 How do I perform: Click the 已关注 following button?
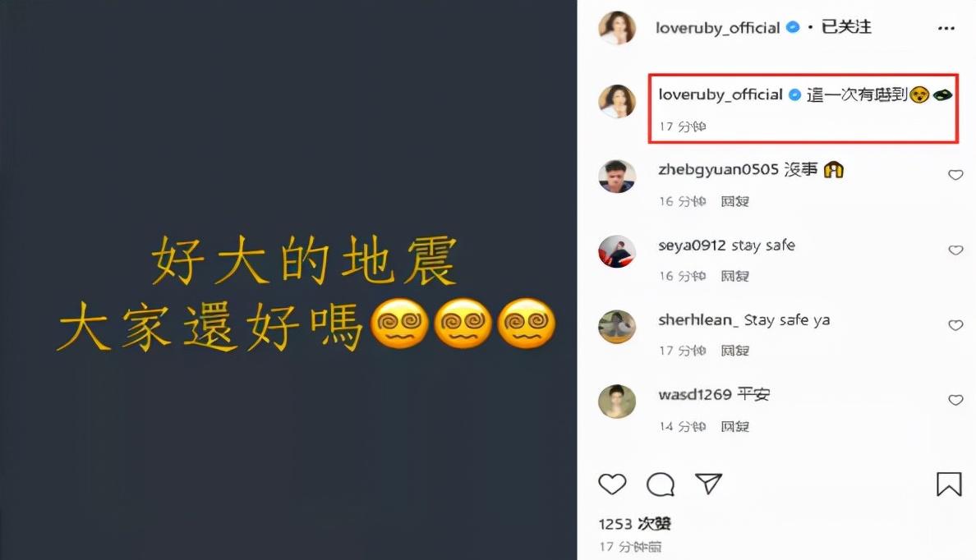point(846,27)
